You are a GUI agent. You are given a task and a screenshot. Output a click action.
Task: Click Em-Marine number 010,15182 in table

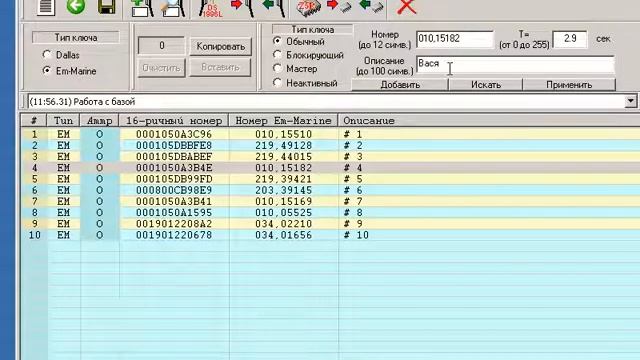coord(283,168)
